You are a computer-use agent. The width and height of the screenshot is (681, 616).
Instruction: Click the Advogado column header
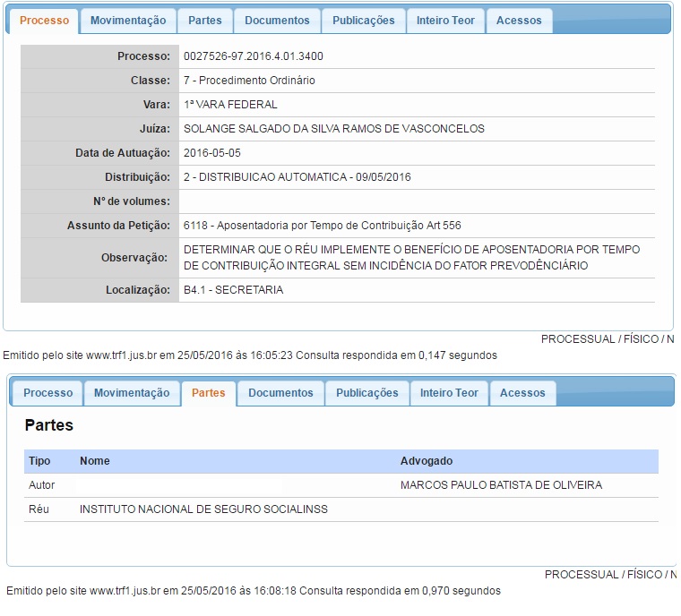coord(427,461)
